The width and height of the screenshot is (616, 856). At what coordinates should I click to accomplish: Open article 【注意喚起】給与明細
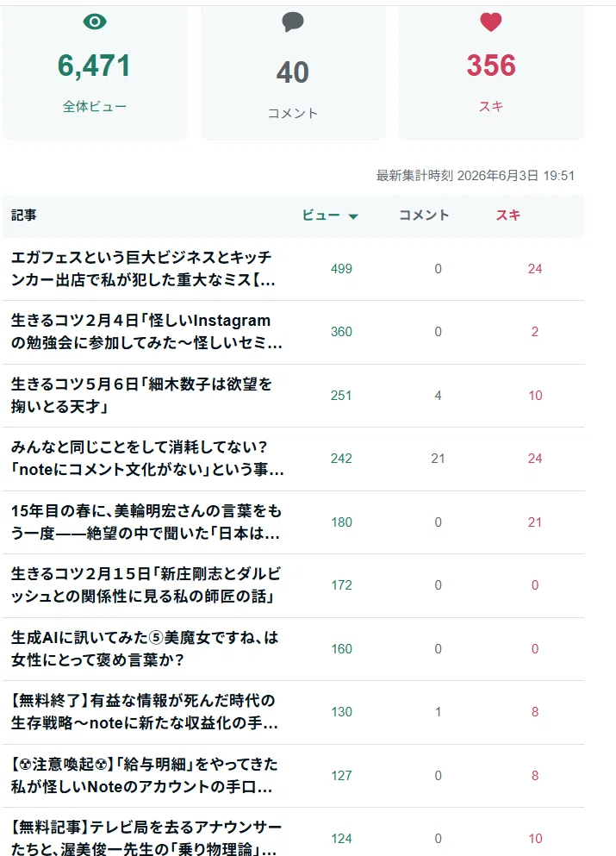point(144,775)
